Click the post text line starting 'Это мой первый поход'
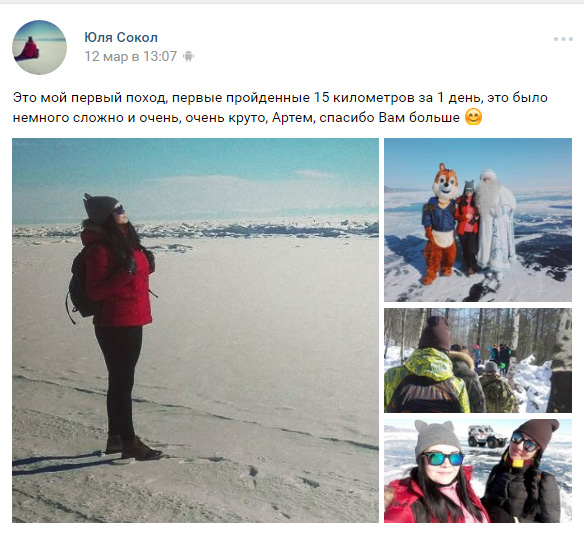Viewport: 584px width, 538px height. 280,98
